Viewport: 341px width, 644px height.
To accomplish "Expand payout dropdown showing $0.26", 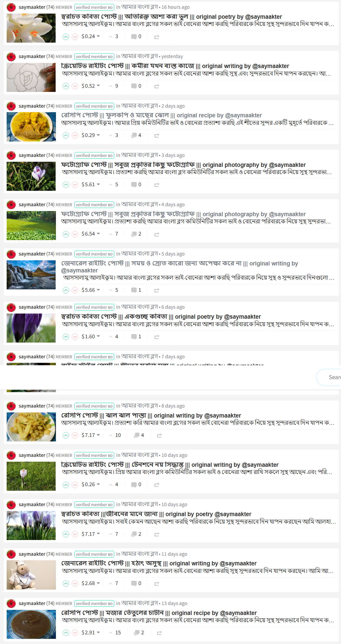I will (91, 484).
